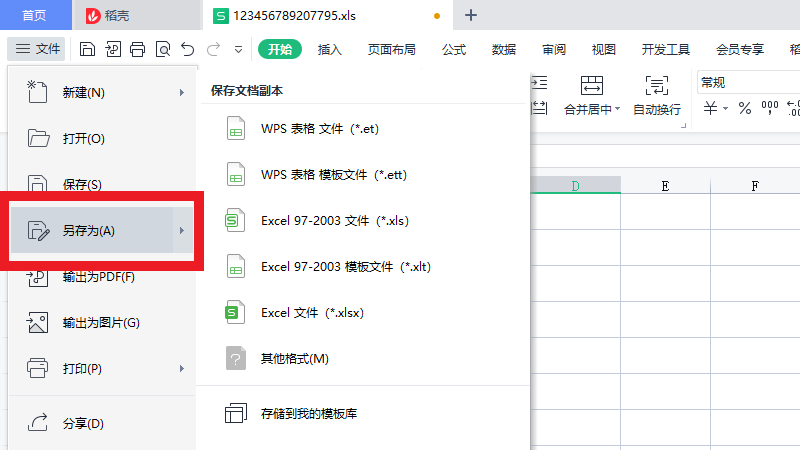Open the 常规 number format combo box
800x450 pixels.
coord(745,82)
